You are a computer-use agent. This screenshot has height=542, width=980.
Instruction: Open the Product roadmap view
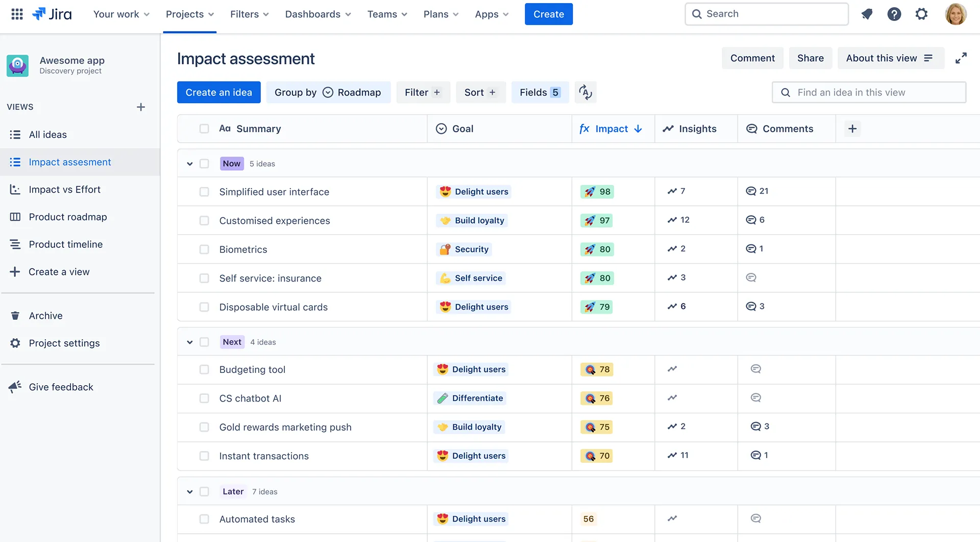click(80, 217)
